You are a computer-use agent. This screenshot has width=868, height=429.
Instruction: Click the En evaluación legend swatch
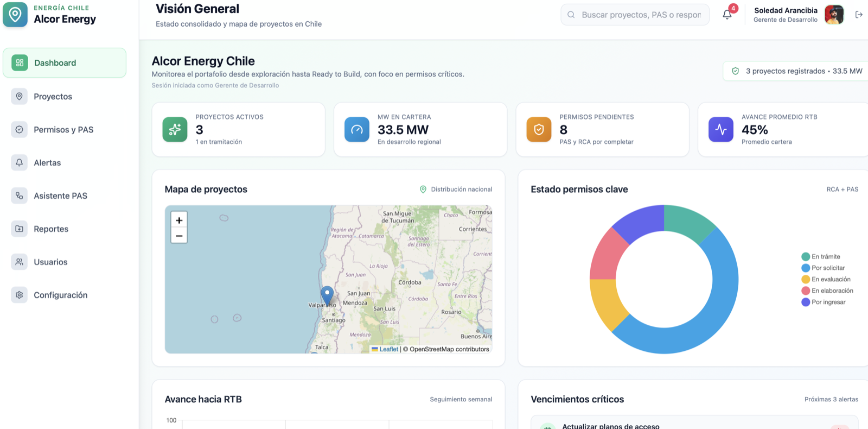(x=806, y=280)
